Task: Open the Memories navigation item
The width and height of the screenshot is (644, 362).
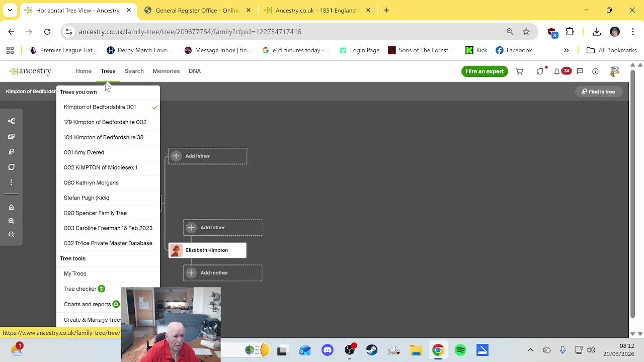Action: (x=166, y=71)
